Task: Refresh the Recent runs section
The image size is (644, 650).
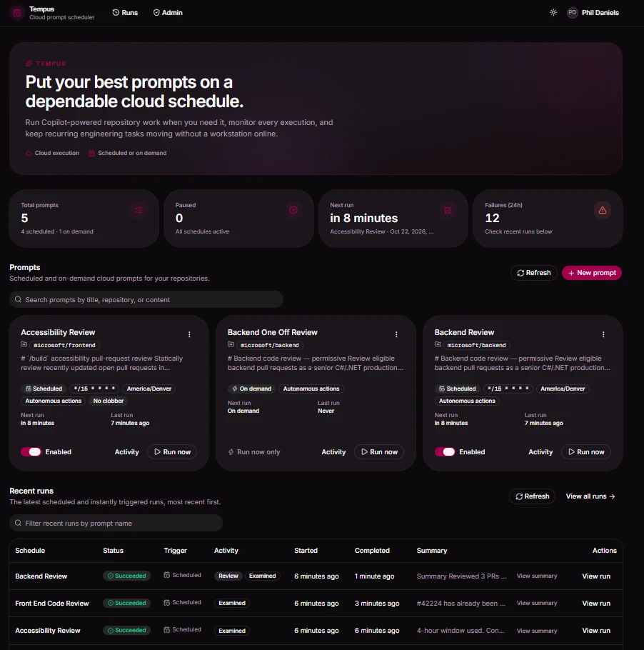Action: pyautogui.click(x=532, y=496)
